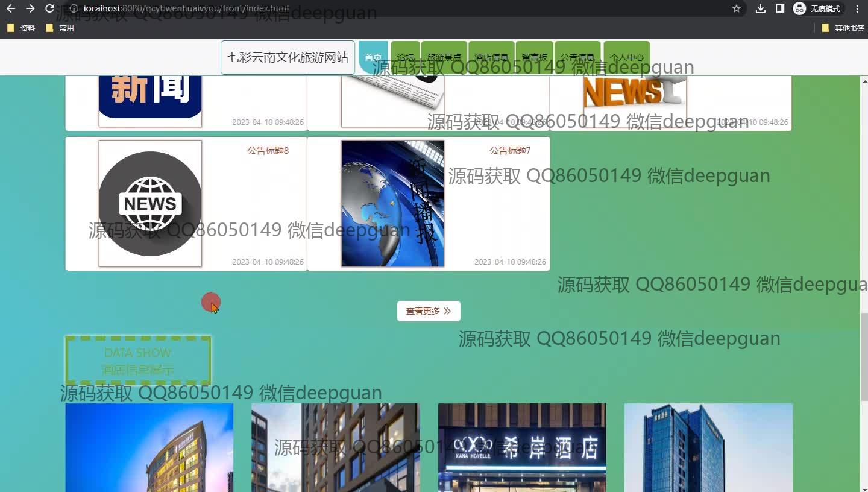Open the blue glass tower hotel photo
The width and height of the screenshot is (868, 492).
coord(708,447)
